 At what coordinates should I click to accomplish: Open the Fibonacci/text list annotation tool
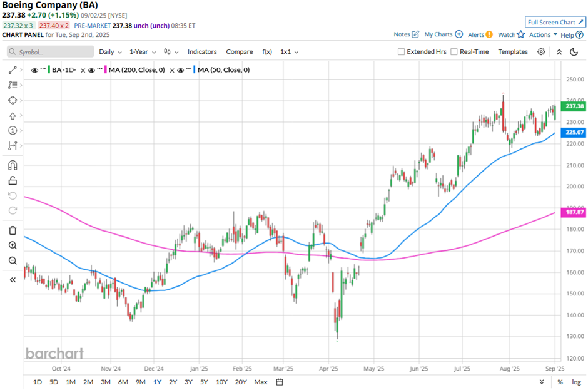pos(13,85)
